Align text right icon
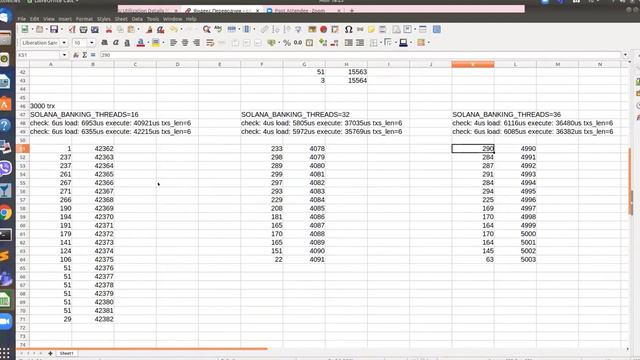The height and width of the screenshot is (360, 640). 196,42
